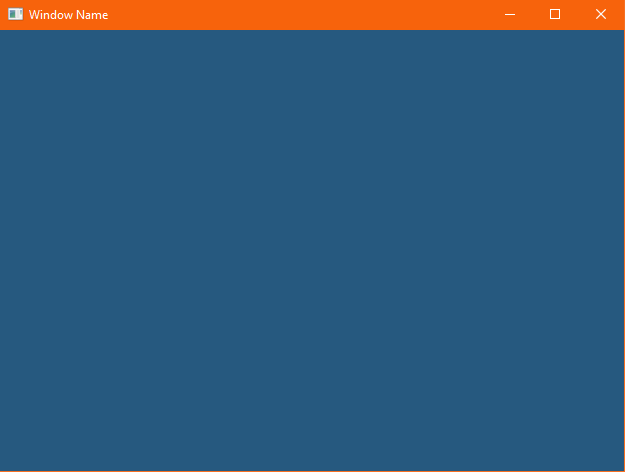This screenshot has width=625, height=472.
Task: Minimize the Window Name window
Action: coord(510,15)
